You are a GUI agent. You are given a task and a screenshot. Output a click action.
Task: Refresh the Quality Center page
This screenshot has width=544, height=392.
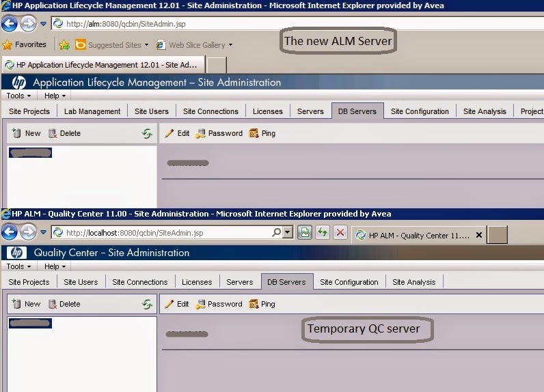point(323,232)
